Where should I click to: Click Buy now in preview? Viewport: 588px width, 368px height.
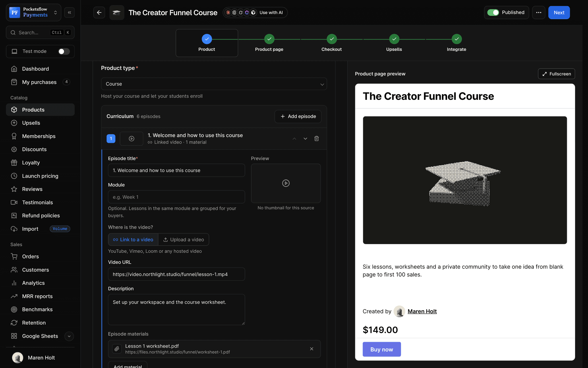pyautogui.click(x=382, y=349)
